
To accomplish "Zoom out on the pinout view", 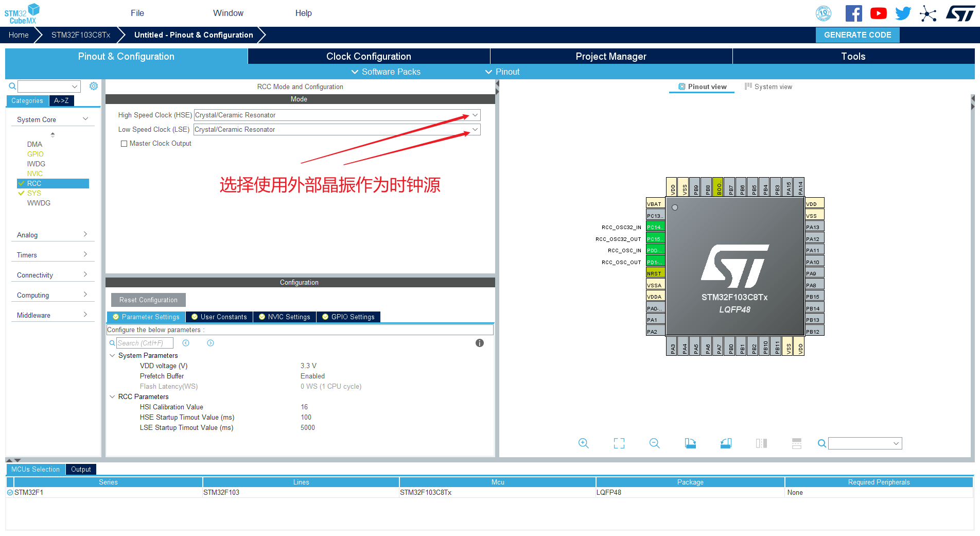I will click(655, 443).
